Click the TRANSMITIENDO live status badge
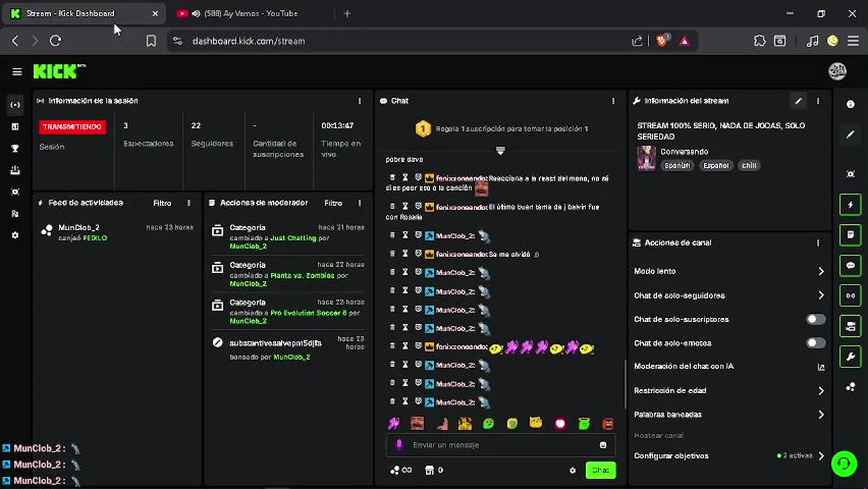The height and width of the screenshot is (489, 868). point(72,127)
